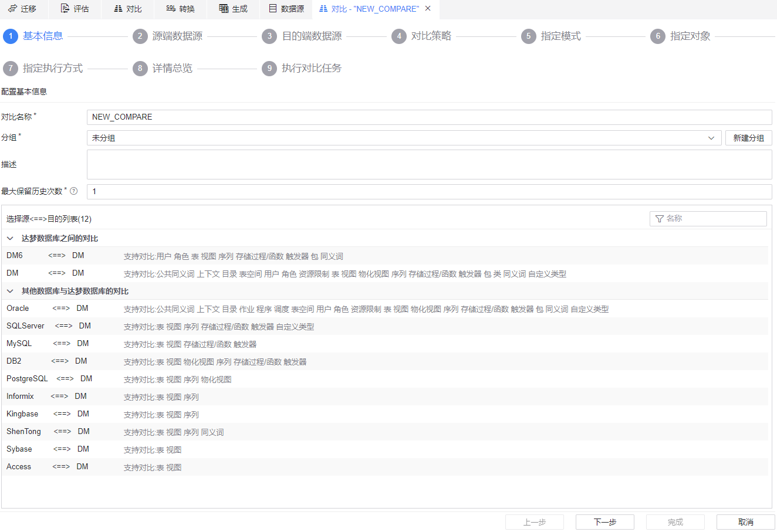Click the 对比名称 input field
This screenshot has width=777, height=532.
click(x=430, y=117)
